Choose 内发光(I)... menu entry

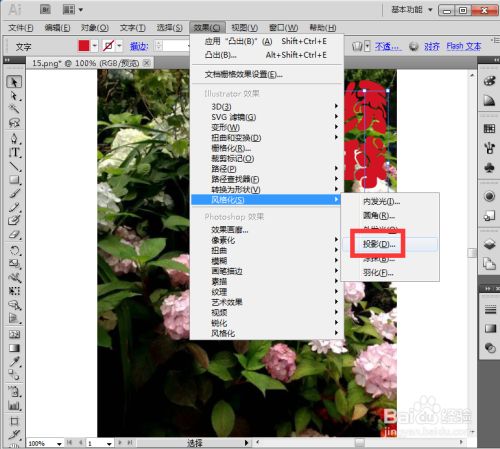click(390, 201)
